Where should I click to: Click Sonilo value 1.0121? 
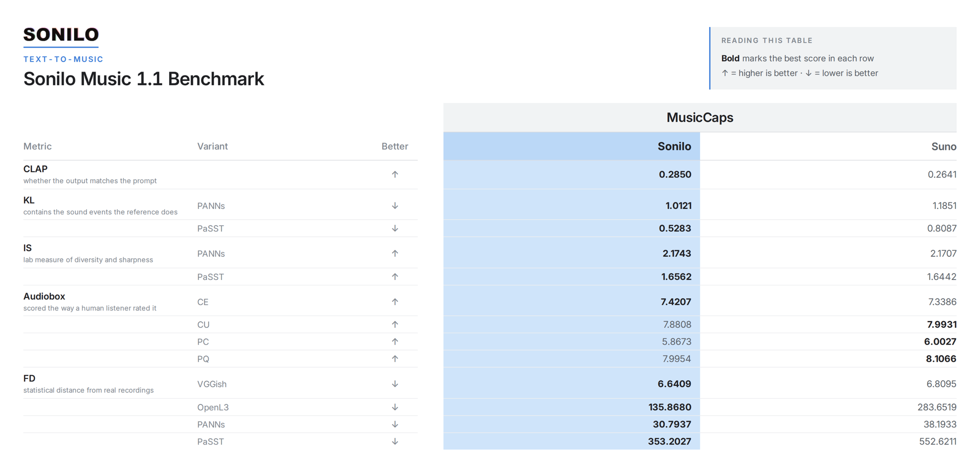[679, 206]
